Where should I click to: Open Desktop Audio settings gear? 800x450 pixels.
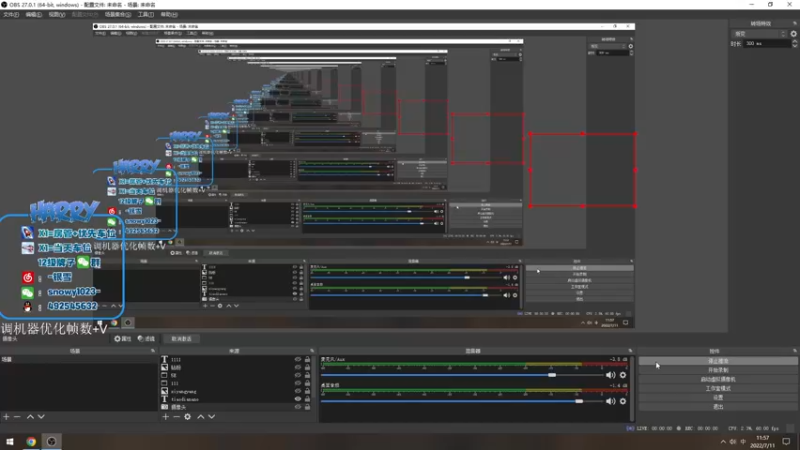coord(623,402)
